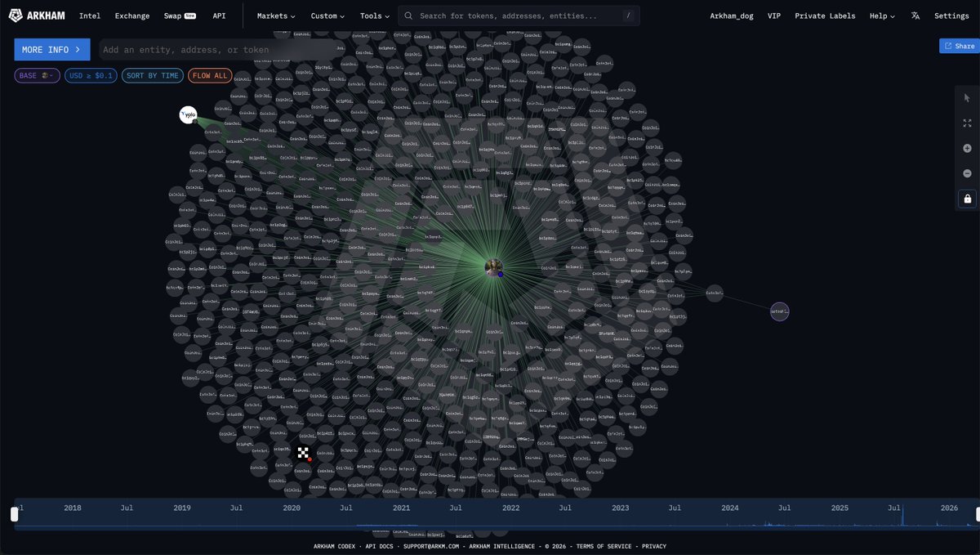Open the ARKHAM CODEX link

[334, 546]
